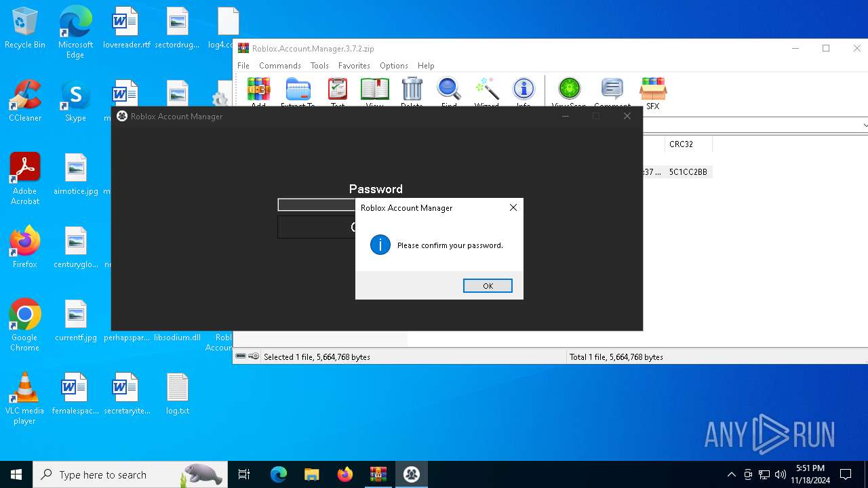
Task: Click the WinRAR SFX toolbar icon
Action: [653, 92]
